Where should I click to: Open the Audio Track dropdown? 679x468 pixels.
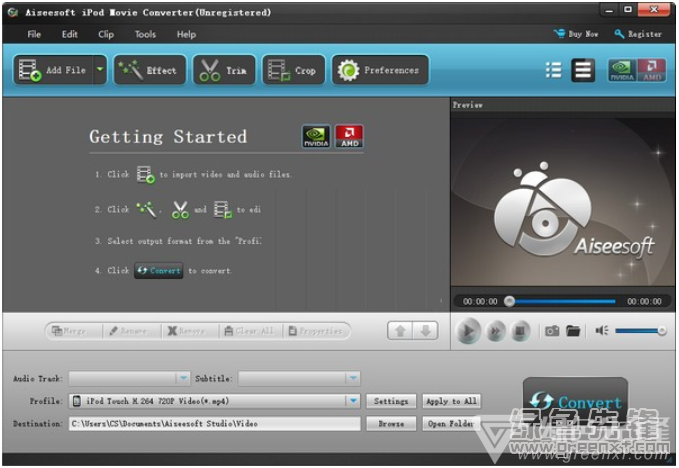pos(129,378)
